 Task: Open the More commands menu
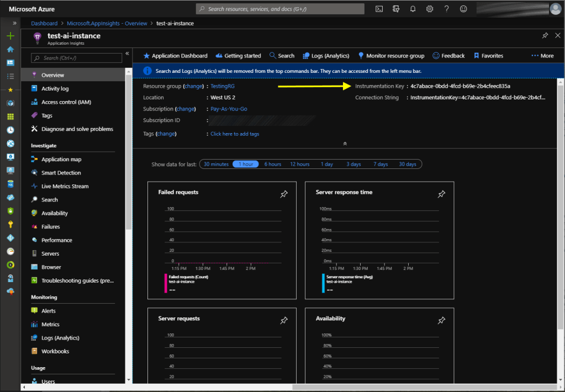[542, 56]
